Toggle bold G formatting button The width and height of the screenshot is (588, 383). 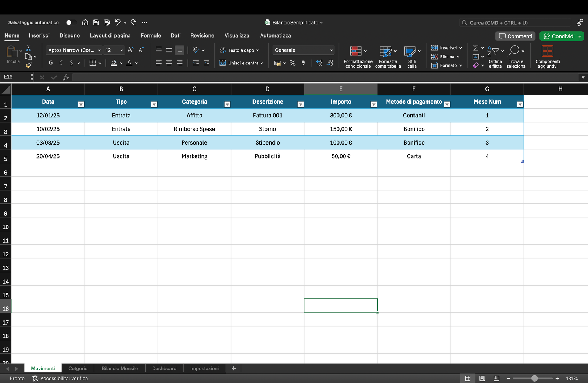51,63
